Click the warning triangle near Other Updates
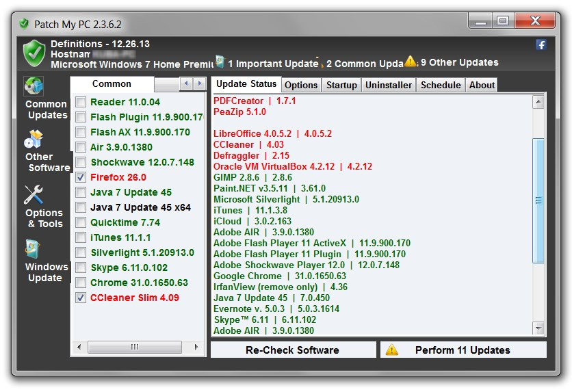 tap(411, 61)
